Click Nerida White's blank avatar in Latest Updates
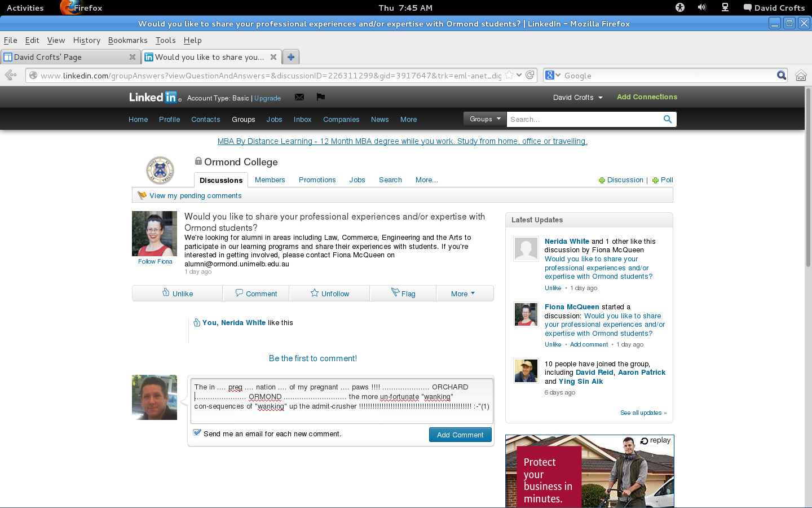 pos(526,249)
